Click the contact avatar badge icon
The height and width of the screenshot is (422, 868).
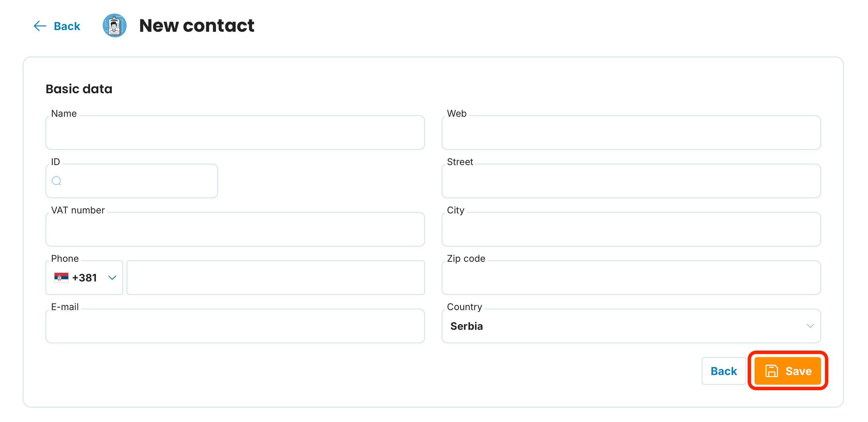click(115, 26)
